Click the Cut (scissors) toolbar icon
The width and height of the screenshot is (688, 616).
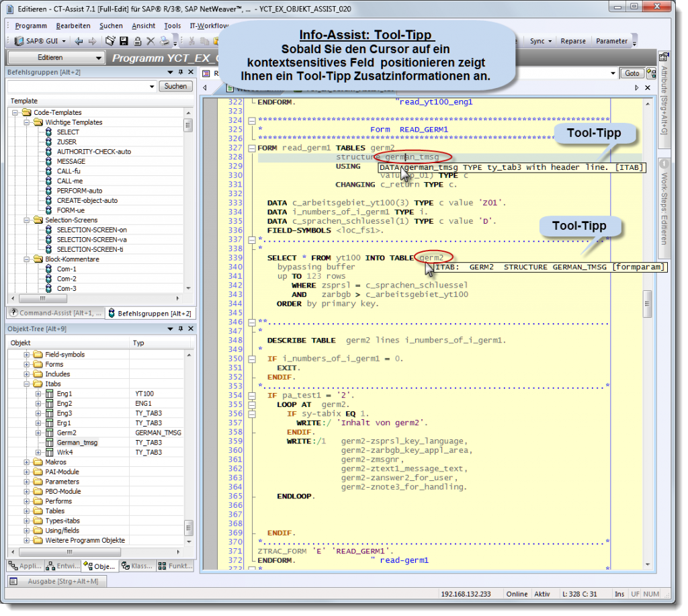pyautogui.click(x=193, y=40)
